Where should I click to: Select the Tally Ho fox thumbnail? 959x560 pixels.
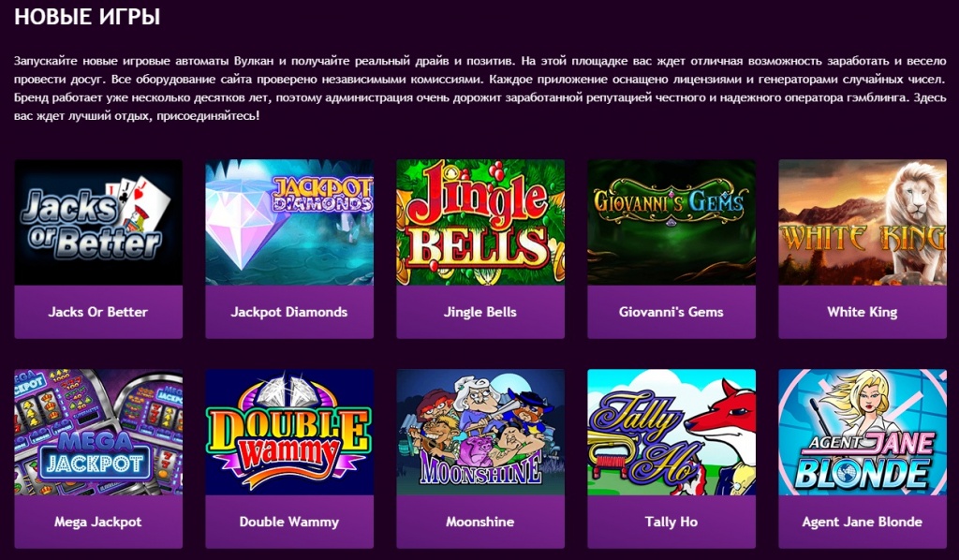pos(671,433)
